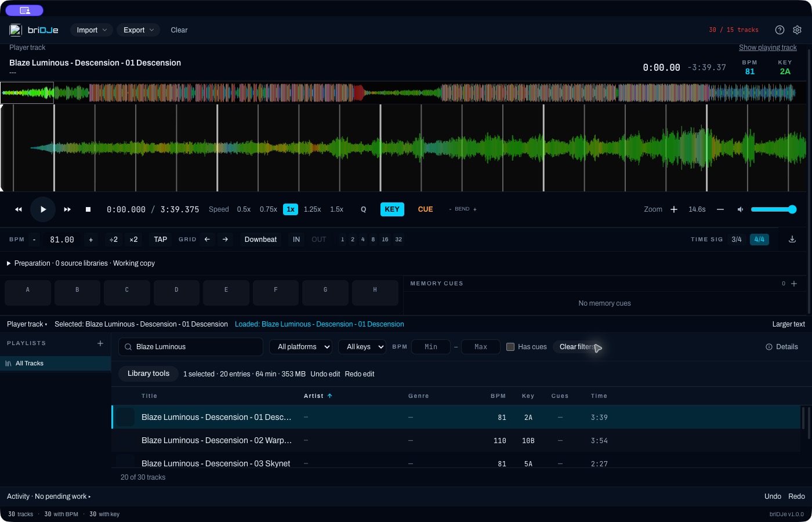Open the Details info panel

click(782, 347)
